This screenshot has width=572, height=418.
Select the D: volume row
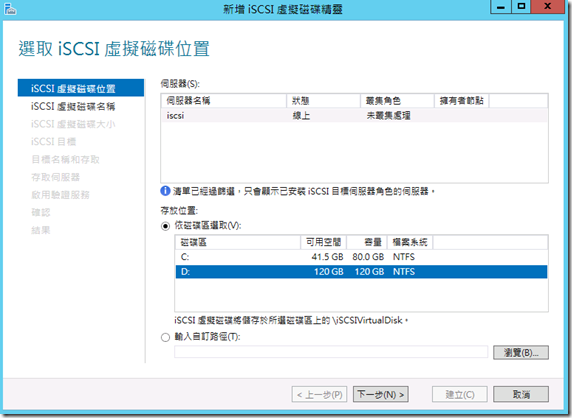pos(361,272)
